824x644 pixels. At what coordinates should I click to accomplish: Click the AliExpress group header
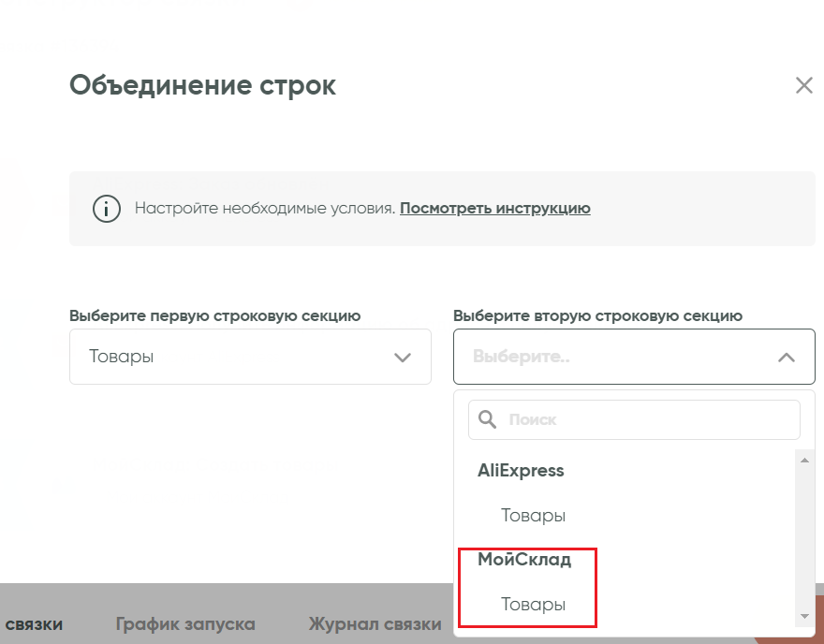[x=521, y=471]
